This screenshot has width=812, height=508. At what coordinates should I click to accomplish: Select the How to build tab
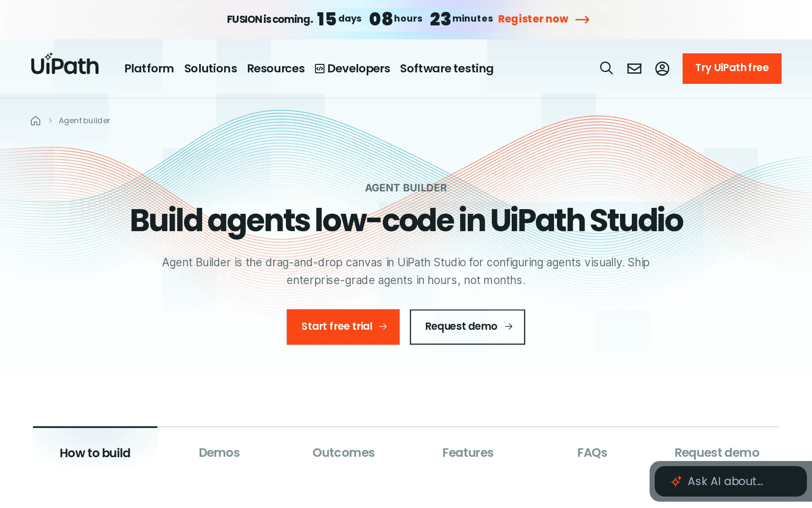coord(95,453)
